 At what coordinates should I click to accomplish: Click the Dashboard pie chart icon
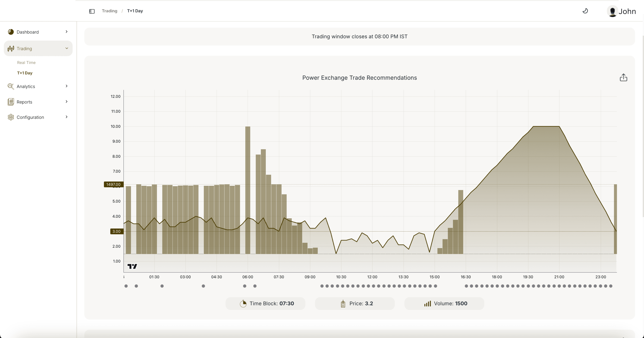pos(11,32)
